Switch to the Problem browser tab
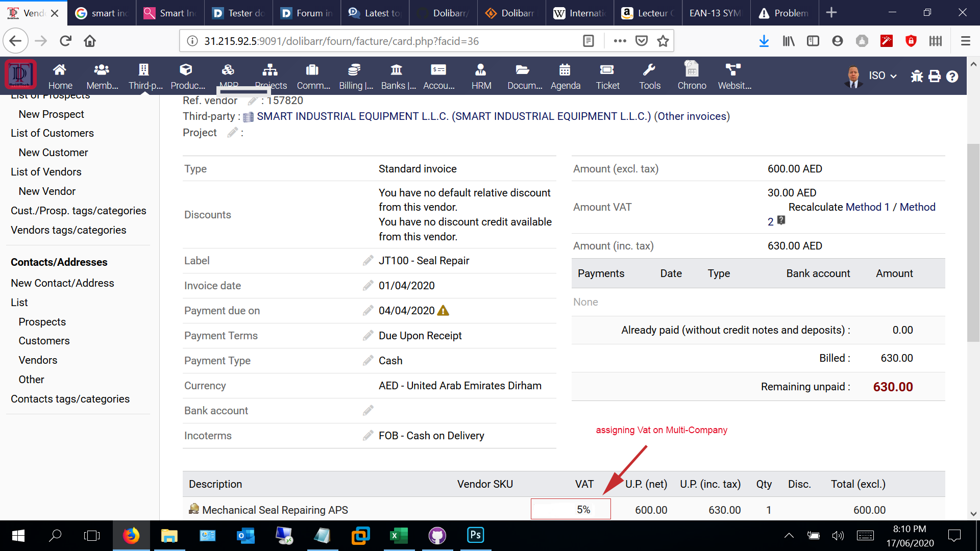The image size is (980, 551). click(785, 13)
